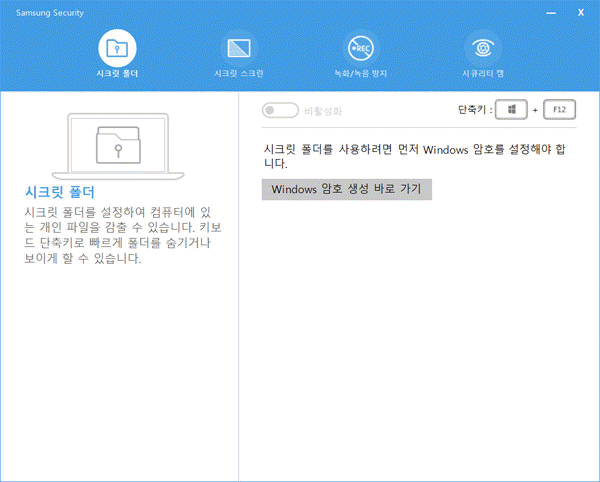The width and height of the screenshot is (600, 482).
Task: Click the blue 시크릿 폴더 heading
Action: coord(60,192)
